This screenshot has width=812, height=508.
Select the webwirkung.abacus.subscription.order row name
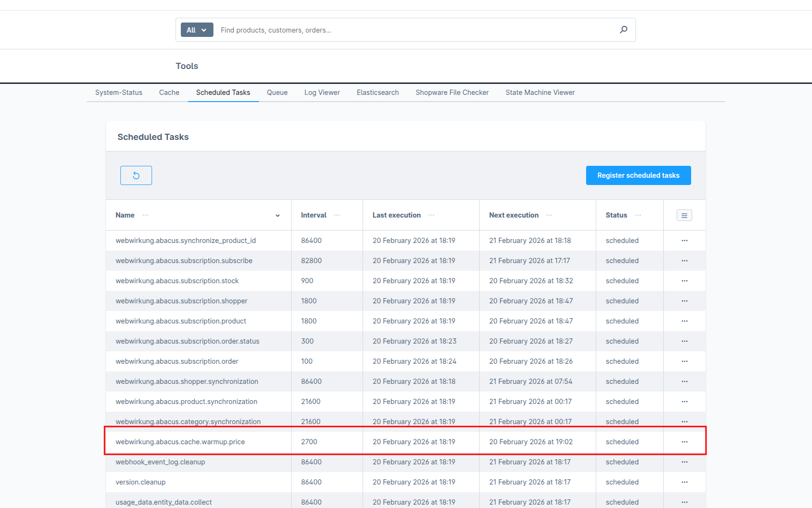[177, 361]
